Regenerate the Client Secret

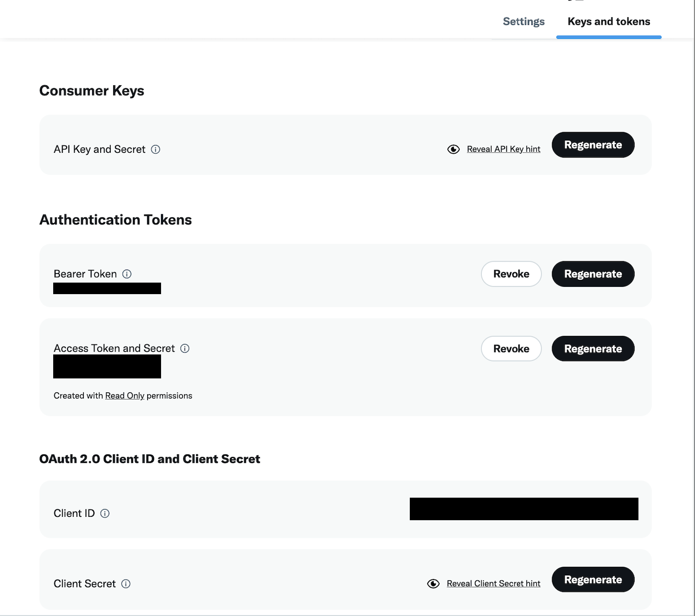(x=593, y=580)
